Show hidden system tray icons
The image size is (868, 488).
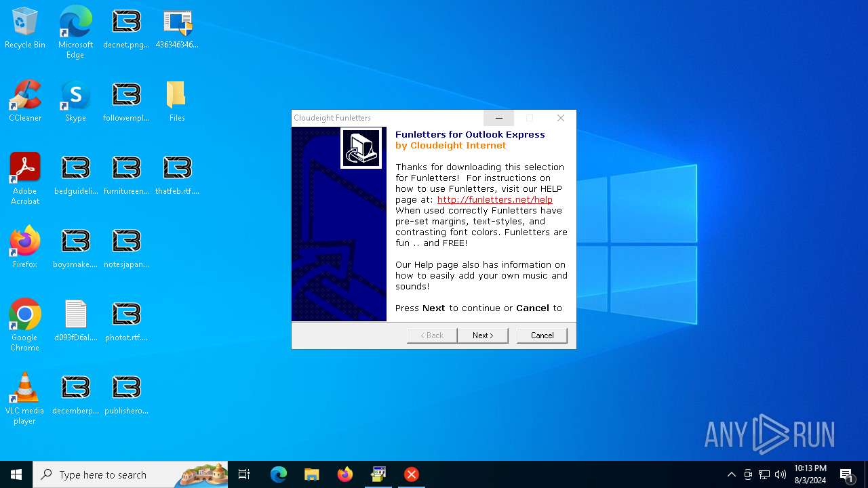(731, 474)
